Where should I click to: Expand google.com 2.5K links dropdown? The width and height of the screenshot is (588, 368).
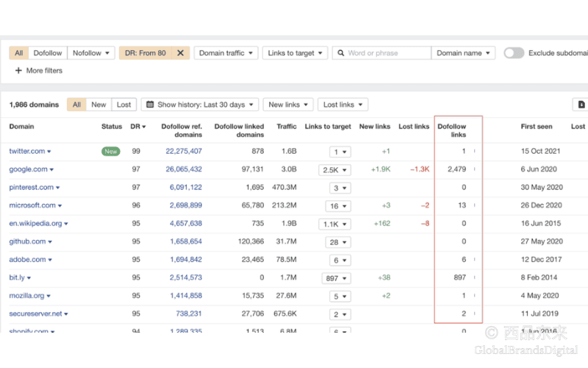[334, 170]
